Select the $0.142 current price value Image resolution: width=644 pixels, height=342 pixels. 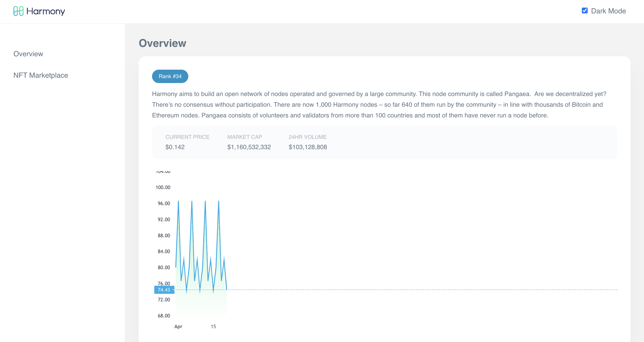175,147
